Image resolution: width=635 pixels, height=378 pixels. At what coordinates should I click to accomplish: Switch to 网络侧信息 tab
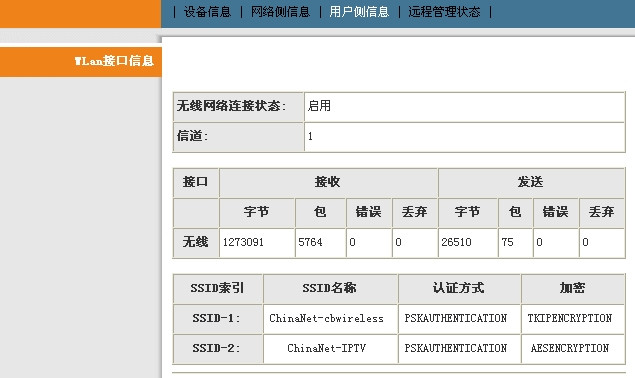[x=280, y=12]
